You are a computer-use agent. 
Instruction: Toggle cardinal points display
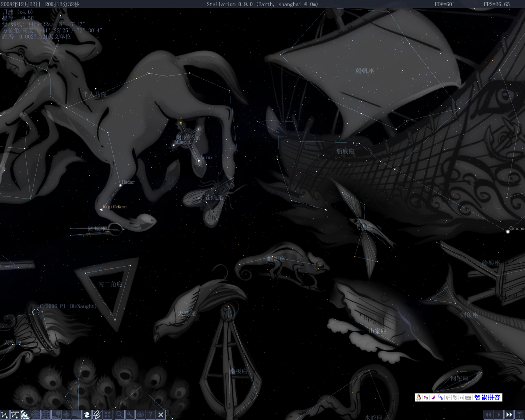coord(66,415)
